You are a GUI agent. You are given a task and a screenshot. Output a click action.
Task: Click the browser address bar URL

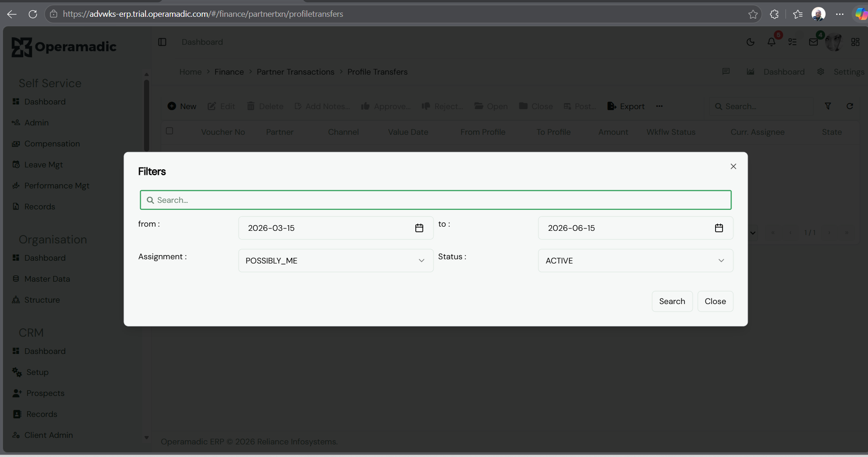point(203,14)
